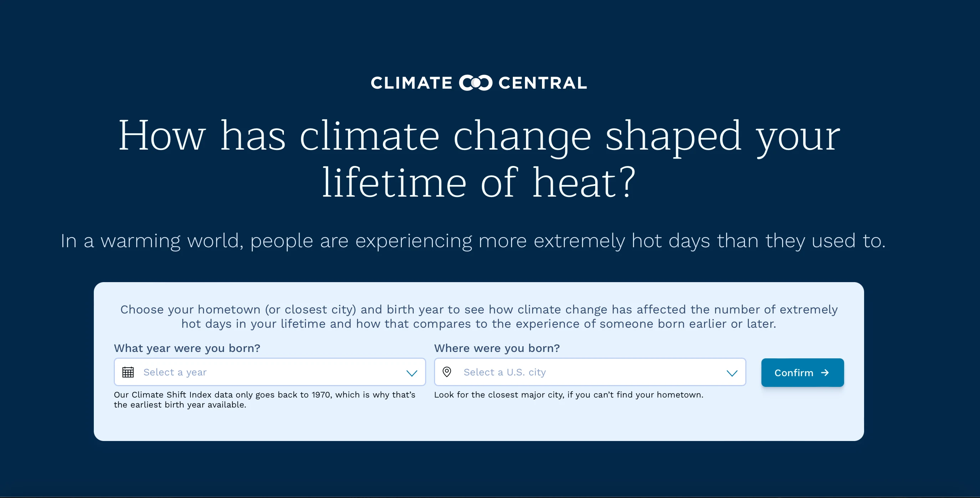Select the calendar glyph beside 'Select a year'
The height and width of the screenshot is (498, 980).
pos(129,372)
